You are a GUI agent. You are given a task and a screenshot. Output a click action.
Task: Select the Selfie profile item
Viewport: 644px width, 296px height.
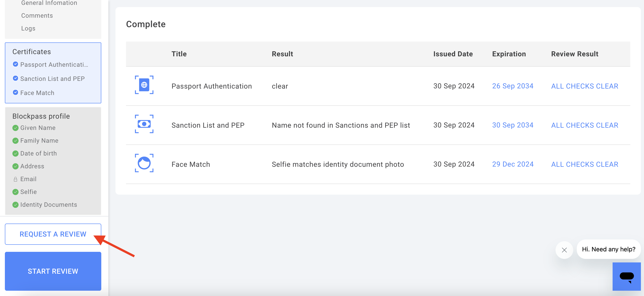coord(29,192)
